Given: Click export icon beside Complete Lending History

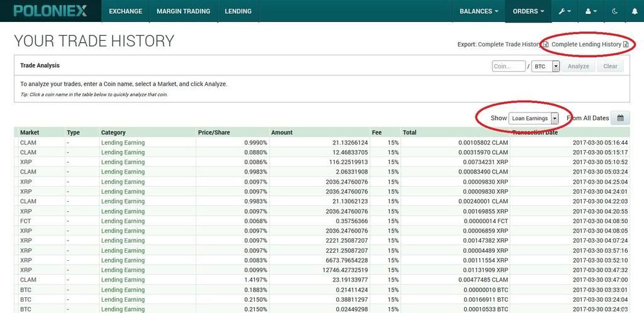Looking at the screenshot, I should click(626, 45).
